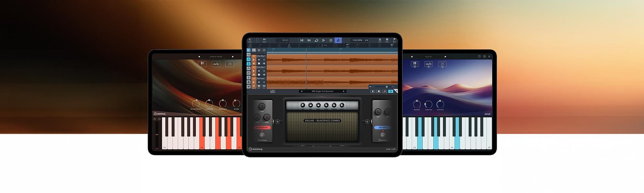Enable cycle loop in the transport
The image size is (644, 193).
(x=316, y=40)
